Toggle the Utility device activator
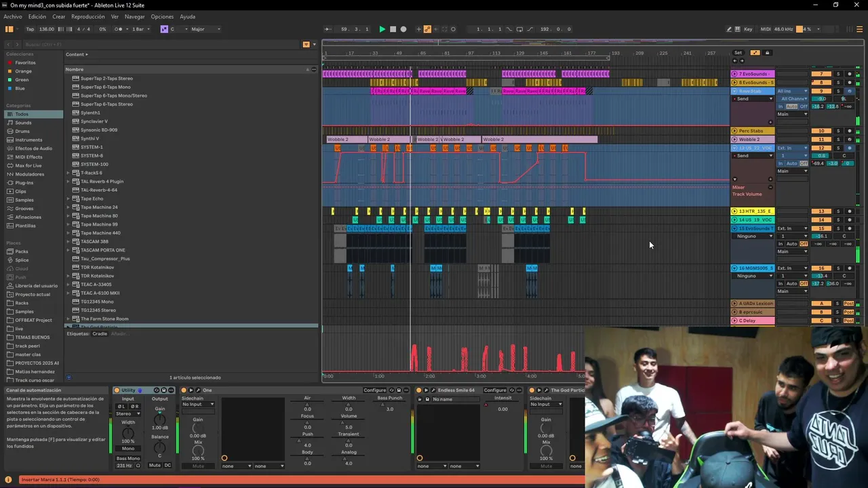 coord(117,390)
